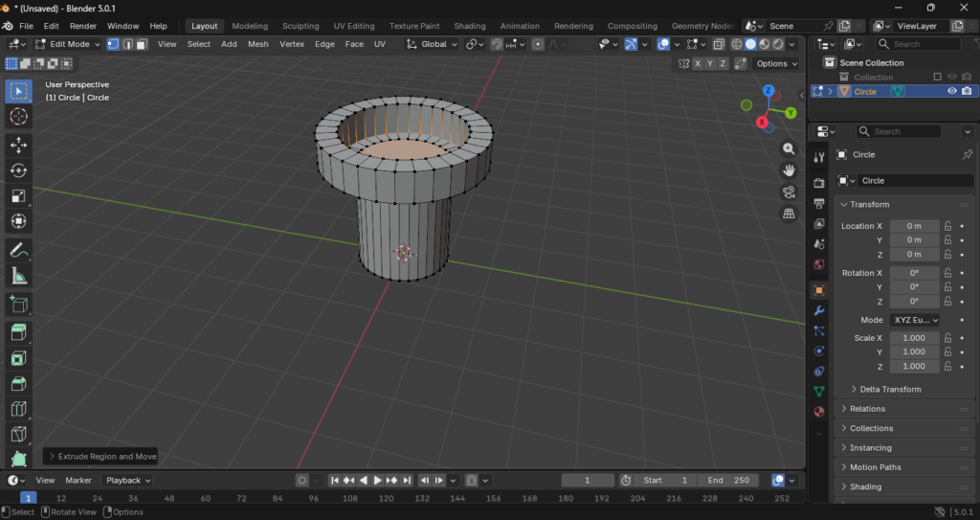
Task: Switch to face select mode
Action: pos(141,44)
